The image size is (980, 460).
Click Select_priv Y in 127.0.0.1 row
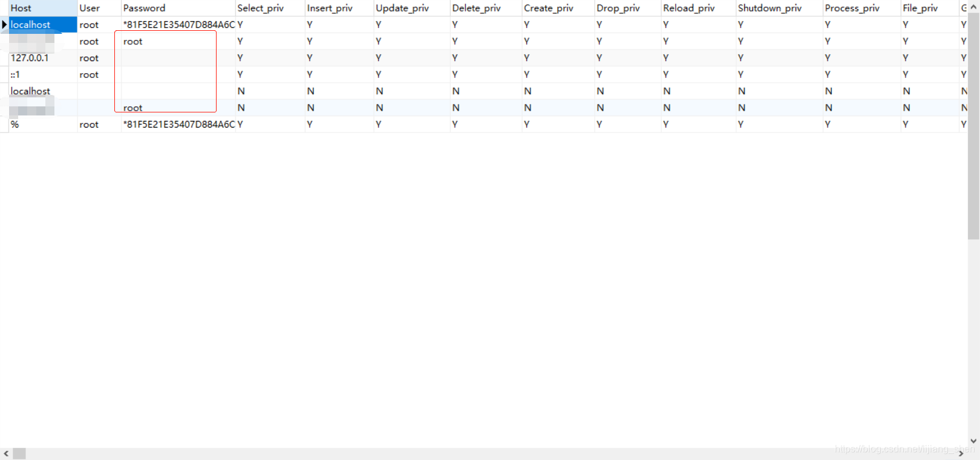[x=270, y=58]
